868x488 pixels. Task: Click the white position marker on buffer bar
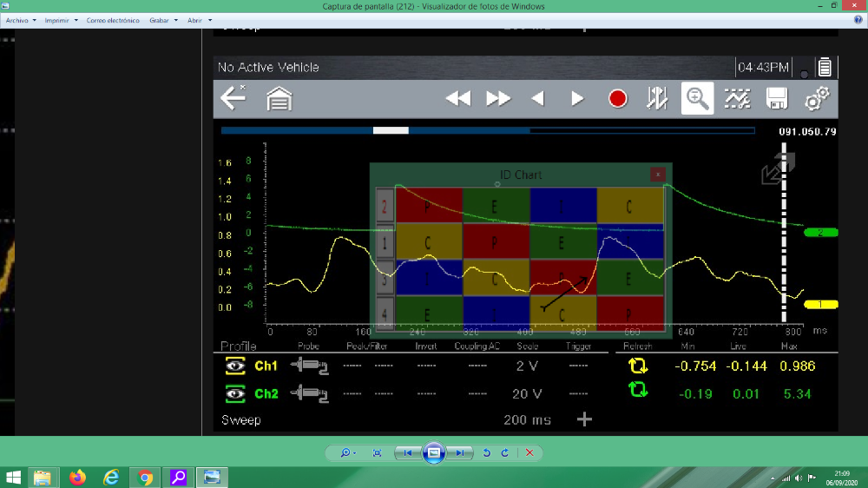click(391, 130)
